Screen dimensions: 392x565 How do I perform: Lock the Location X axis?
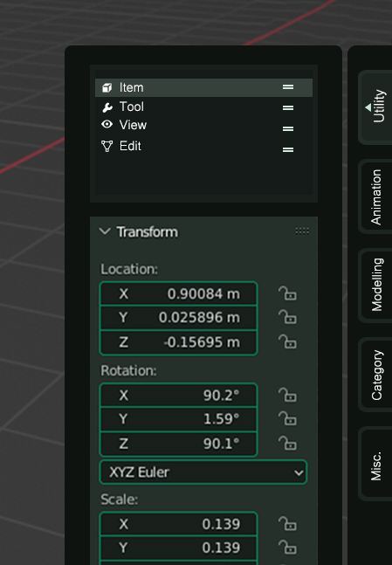click(x=287, y=293)
